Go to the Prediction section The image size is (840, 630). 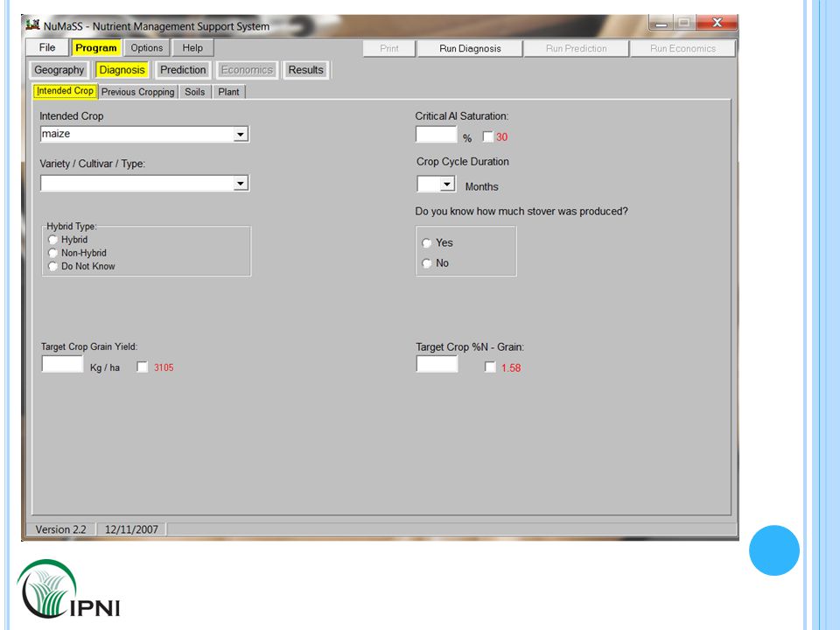tap(183, 70)
